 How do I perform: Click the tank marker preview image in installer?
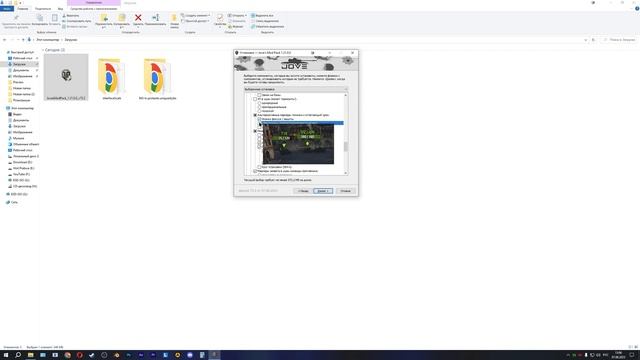(x=298, y=144)
